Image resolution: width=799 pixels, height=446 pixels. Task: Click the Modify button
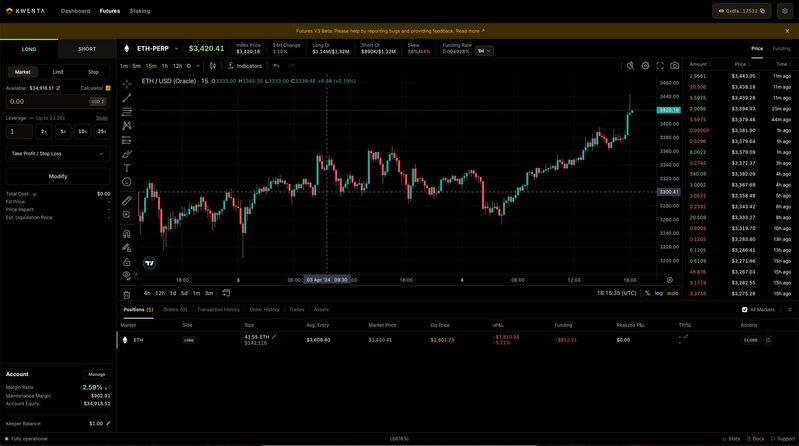click(x=58, y=176)
